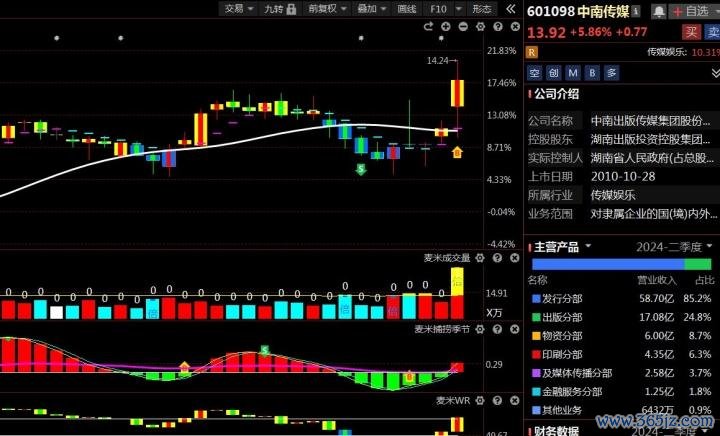This screenshot has height=436, width=720.
Task: Close the 麦米成交量 indicator panel
Action: 515,258
